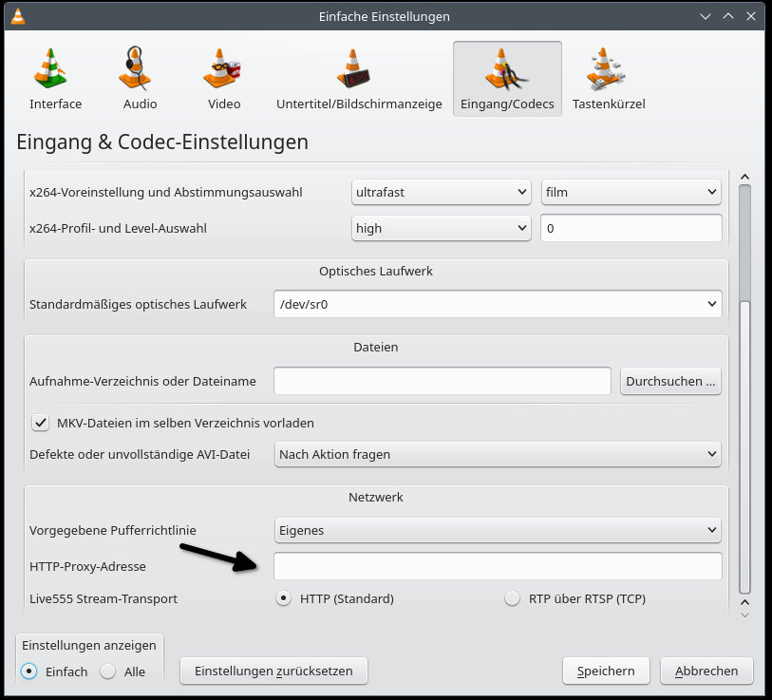Open the Video settings category
Image resolution: width=772 pixels, height=700 pixels.
[224, 79]
